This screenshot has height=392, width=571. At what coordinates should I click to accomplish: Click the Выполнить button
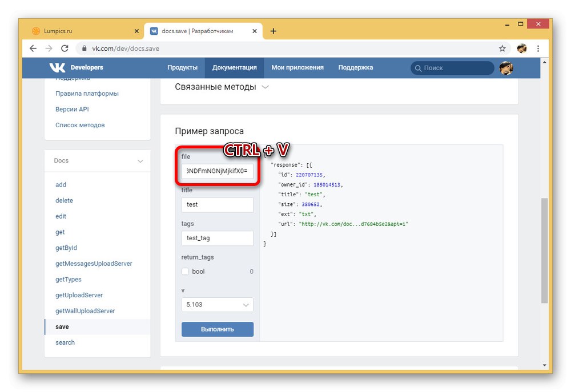[218, 329]
